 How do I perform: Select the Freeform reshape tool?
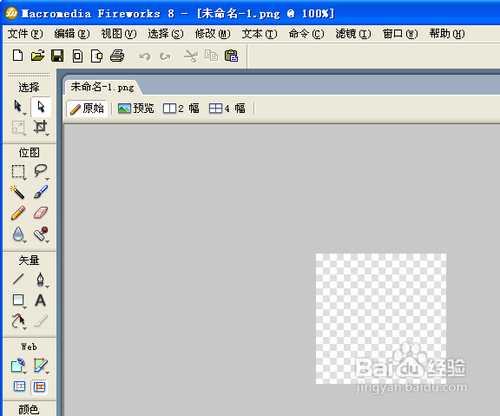(x=18, y=321)
